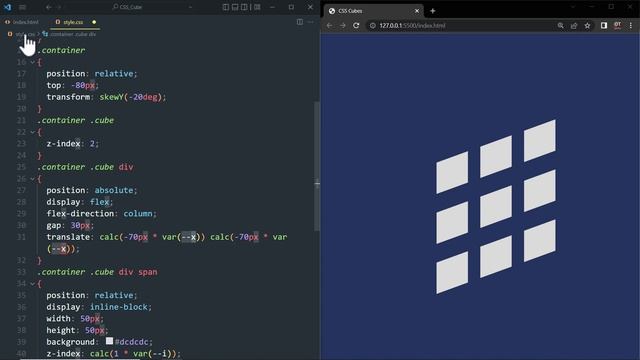Toggle the primary side bar layout icon
640x360 pixels.
pos(226,7)
